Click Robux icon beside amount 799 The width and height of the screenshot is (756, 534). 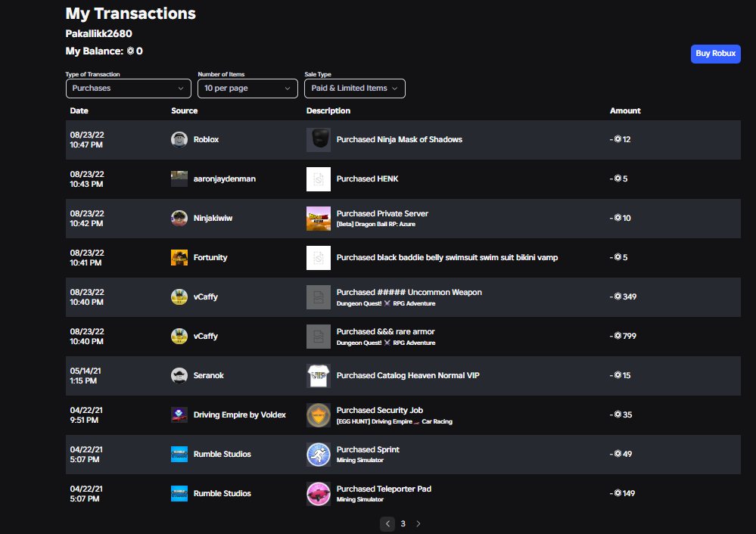(618, 336)
